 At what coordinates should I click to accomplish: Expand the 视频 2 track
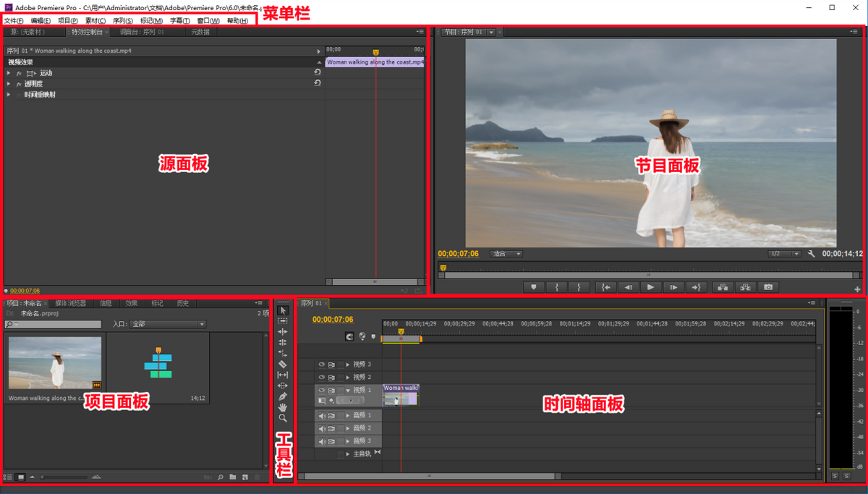(348, 378)
